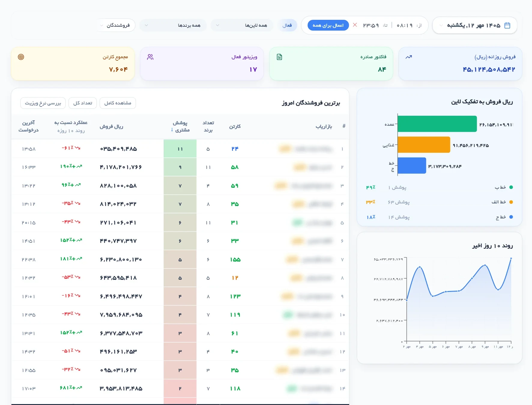Click the trend arrow icon on the فروش روزانه card
Screen dimensions: 532x405
(409, 57)
